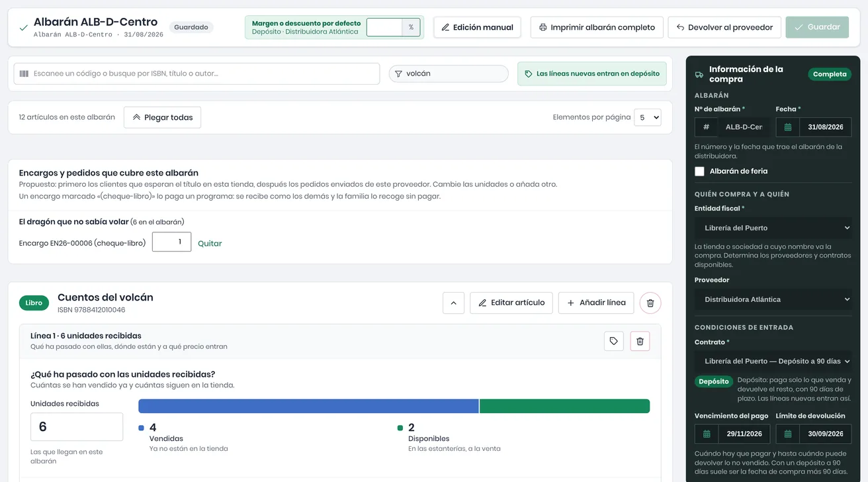Click the Edición manual button
The width and height of the screenshot is (868, 482).
(477, 27)
